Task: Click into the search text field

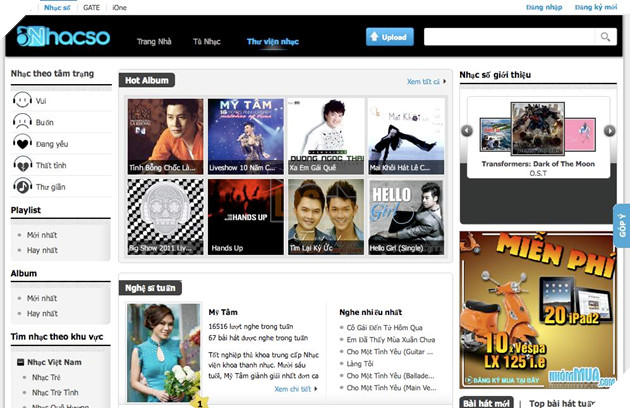Action: coord(509,38)
